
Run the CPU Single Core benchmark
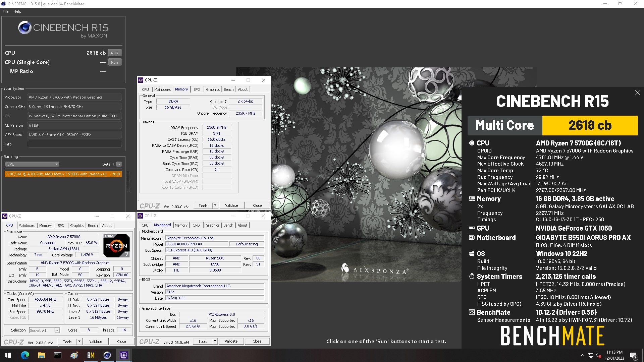tap(114, 62)
